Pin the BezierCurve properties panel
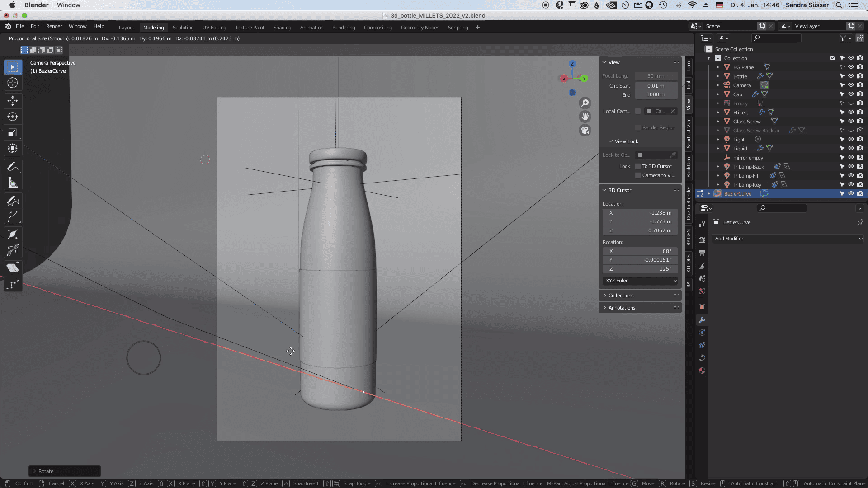 (860, 222)
